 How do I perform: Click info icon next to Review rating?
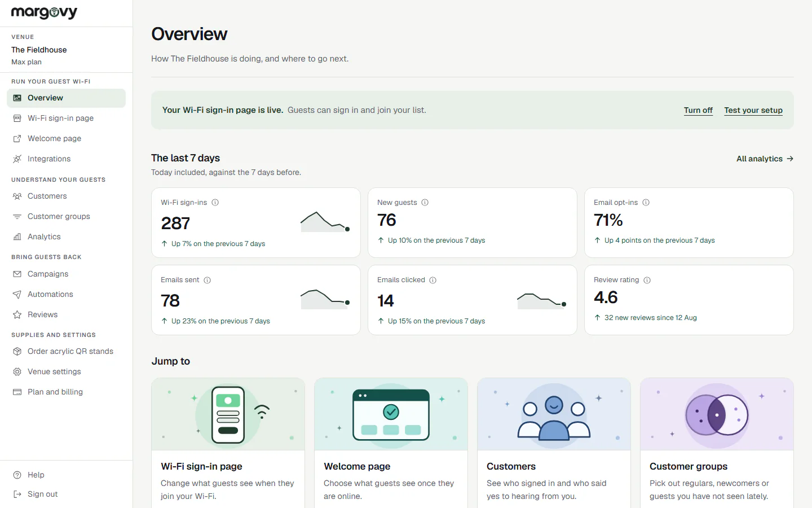coord(647,280)
